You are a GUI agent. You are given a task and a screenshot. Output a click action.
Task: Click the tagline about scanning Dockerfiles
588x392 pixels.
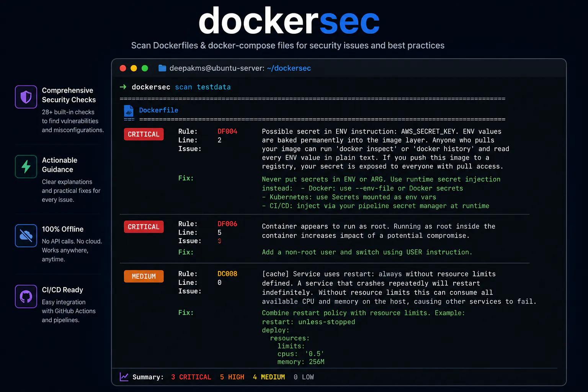288,46
